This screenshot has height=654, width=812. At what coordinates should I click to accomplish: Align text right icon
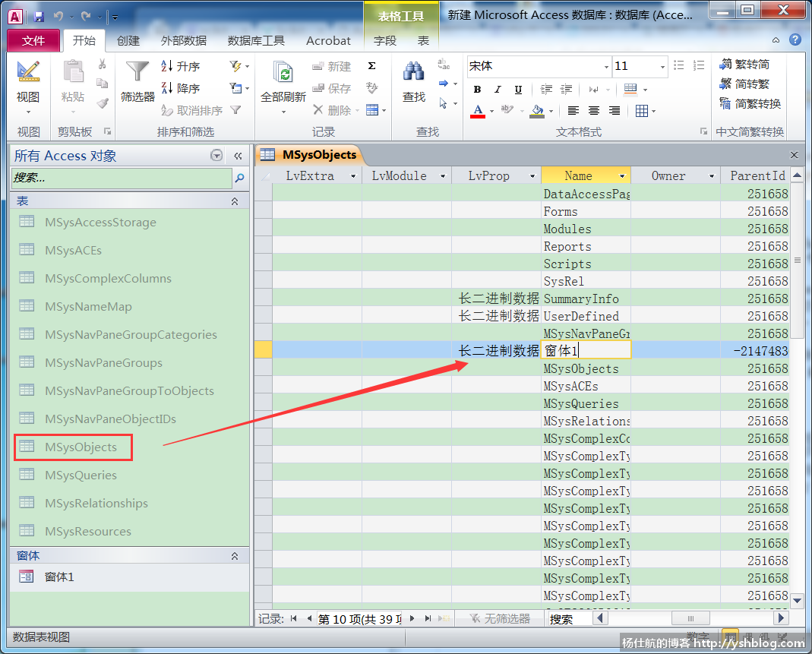[x=615, y=111]
